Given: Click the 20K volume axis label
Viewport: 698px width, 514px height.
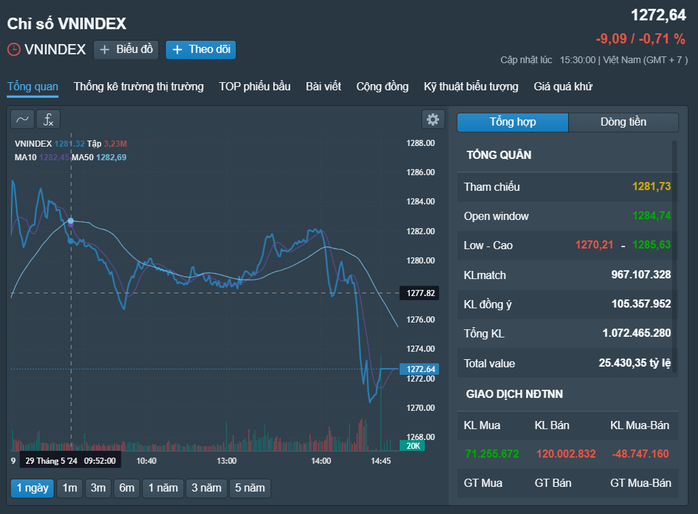Looking at the screenshot, I should 413,446.
